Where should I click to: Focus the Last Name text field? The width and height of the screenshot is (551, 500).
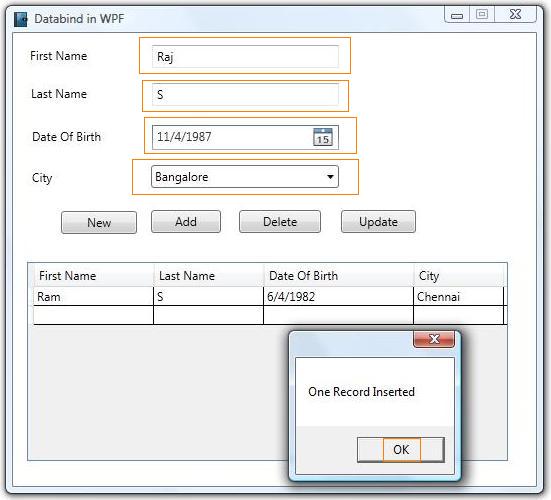point(245,95)
